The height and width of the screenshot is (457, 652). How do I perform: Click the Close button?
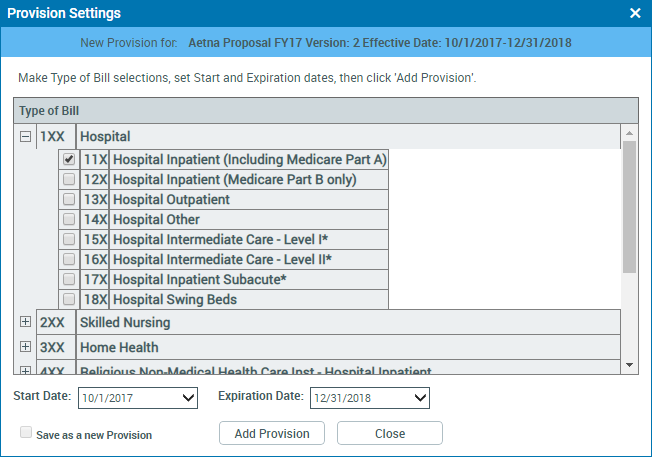click(390, 433)
